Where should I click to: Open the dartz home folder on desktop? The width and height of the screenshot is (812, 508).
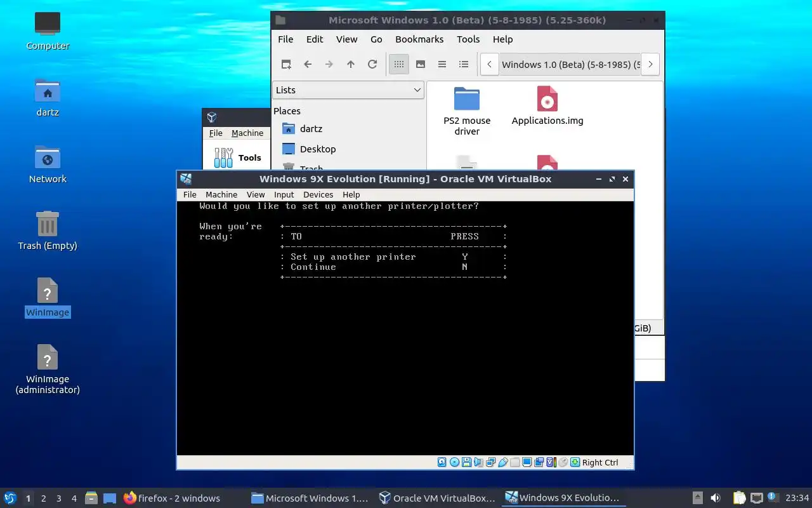pos(48,97)
